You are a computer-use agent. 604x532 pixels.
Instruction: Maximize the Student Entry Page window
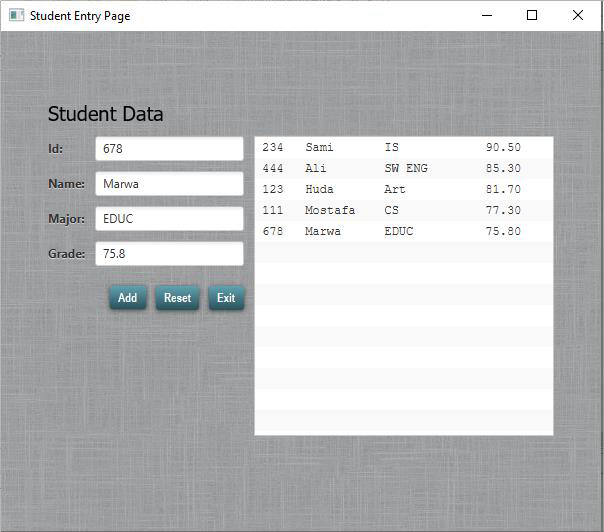[x=532, y=15]
